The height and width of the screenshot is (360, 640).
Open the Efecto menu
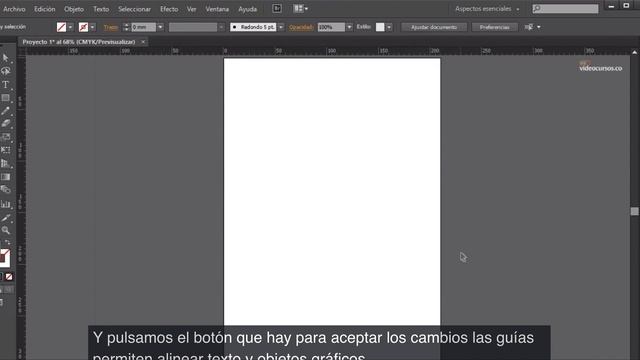pyautogui.click(x=169, y=9)
